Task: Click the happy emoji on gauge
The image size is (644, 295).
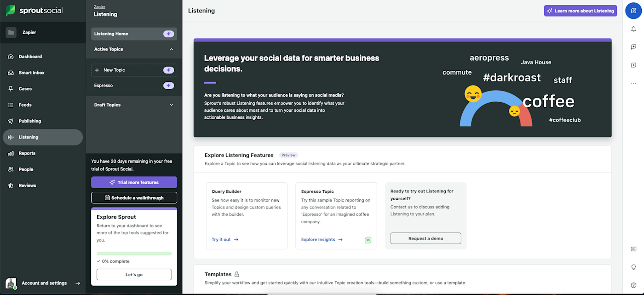Action: click(473, 93)
